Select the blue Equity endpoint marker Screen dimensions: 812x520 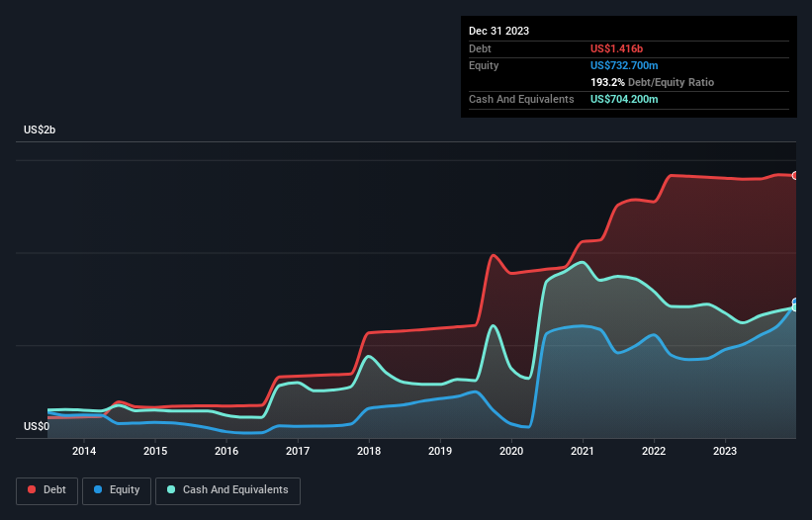[795, 302]
